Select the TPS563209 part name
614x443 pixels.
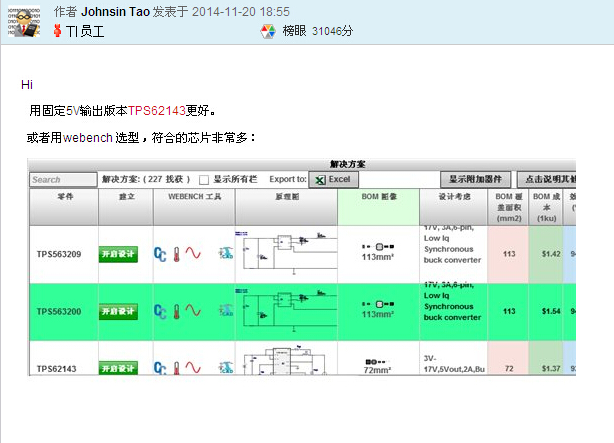point(59,254)
